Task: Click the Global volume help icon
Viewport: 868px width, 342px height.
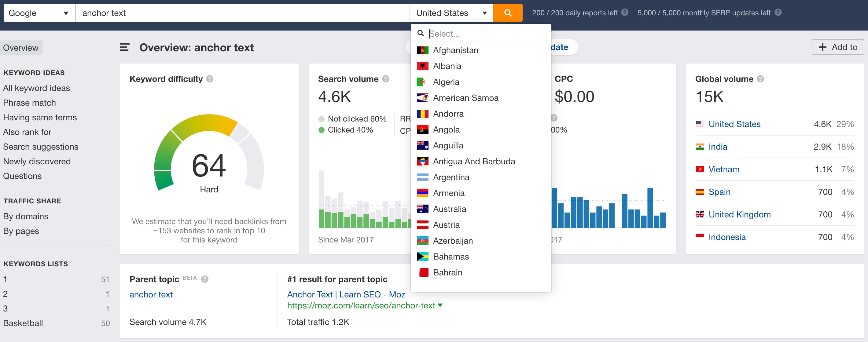Action: point(760,79)
